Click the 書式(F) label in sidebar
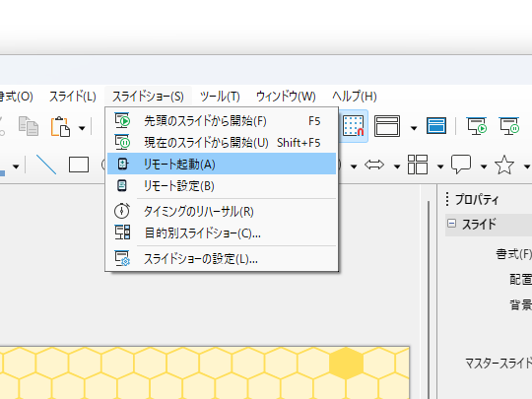The image size is (532, 399). tap(513, 254)
